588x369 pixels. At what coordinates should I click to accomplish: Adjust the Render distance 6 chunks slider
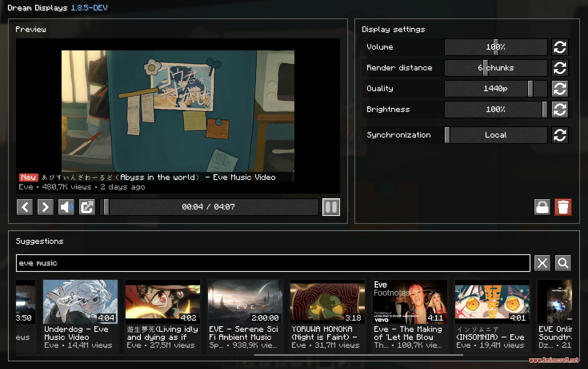pyautogui.click(x=496, y=68)
